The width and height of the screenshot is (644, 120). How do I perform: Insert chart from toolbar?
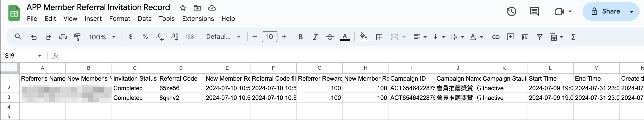click(525, 37)
